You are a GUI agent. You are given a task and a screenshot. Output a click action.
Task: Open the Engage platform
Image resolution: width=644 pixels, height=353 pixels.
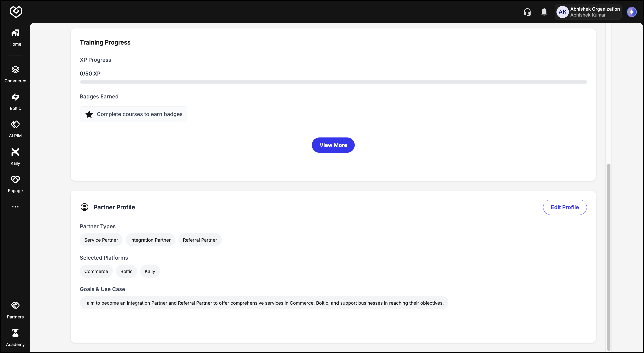15,184
